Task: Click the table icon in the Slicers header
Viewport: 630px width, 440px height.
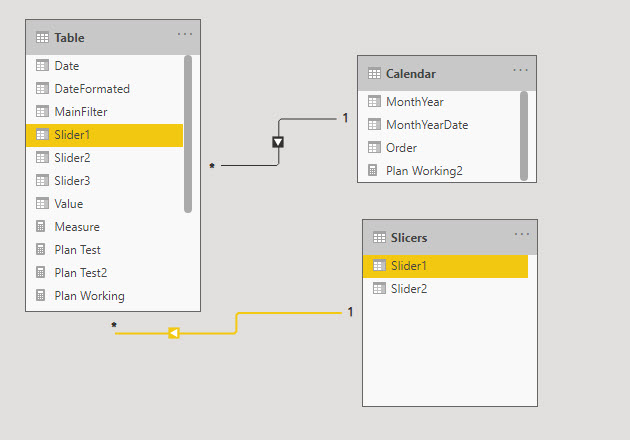Action: pos(379,238)
